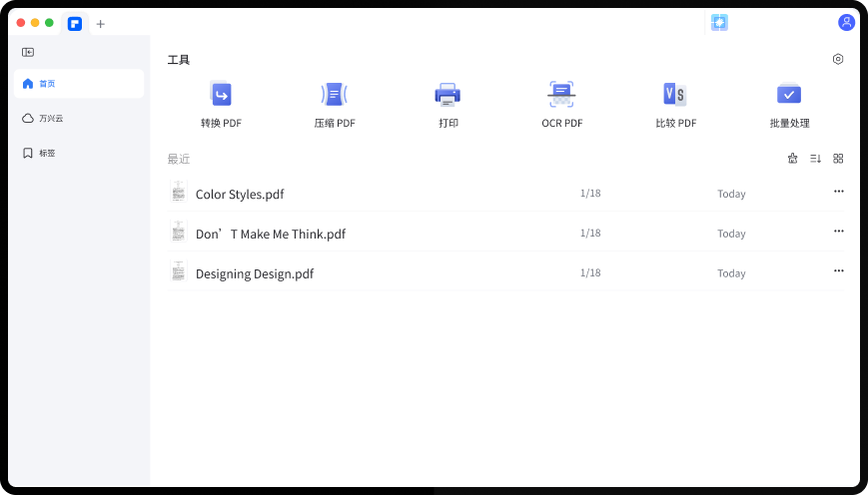868x495 pixels.
Task: Open the sort order icon for recent files
Action: pos(815,159)
